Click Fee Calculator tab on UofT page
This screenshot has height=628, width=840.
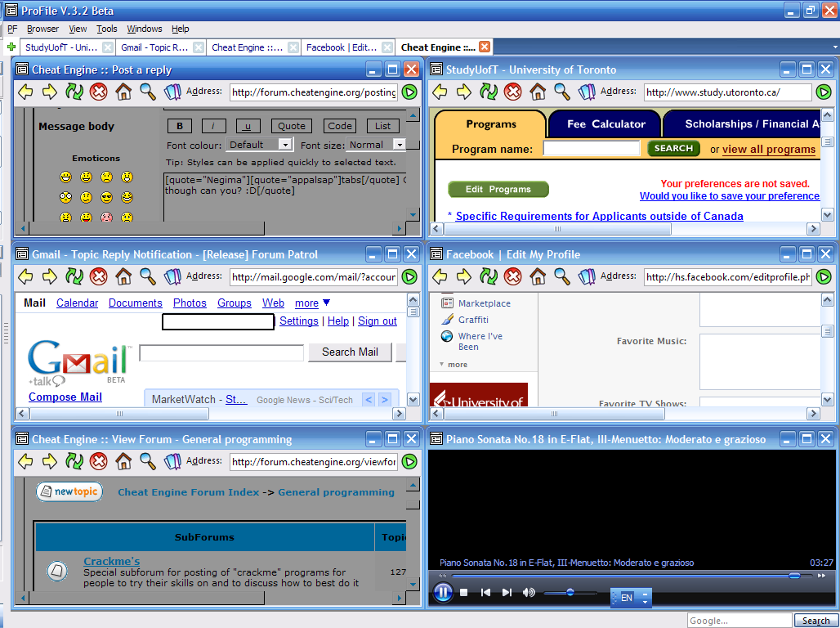(x=605, y=124)
